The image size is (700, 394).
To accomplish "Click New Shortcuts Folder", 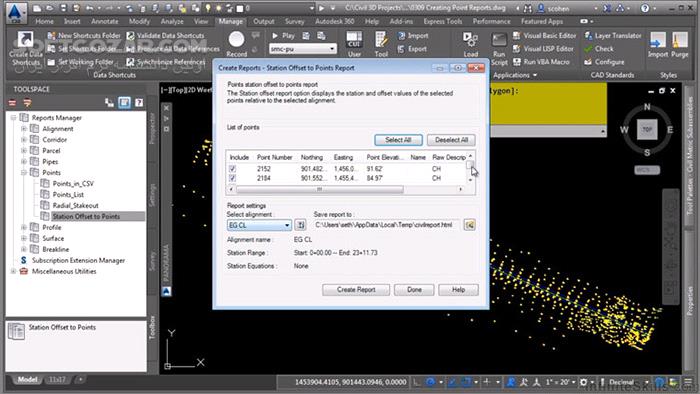I will (84, 36).
